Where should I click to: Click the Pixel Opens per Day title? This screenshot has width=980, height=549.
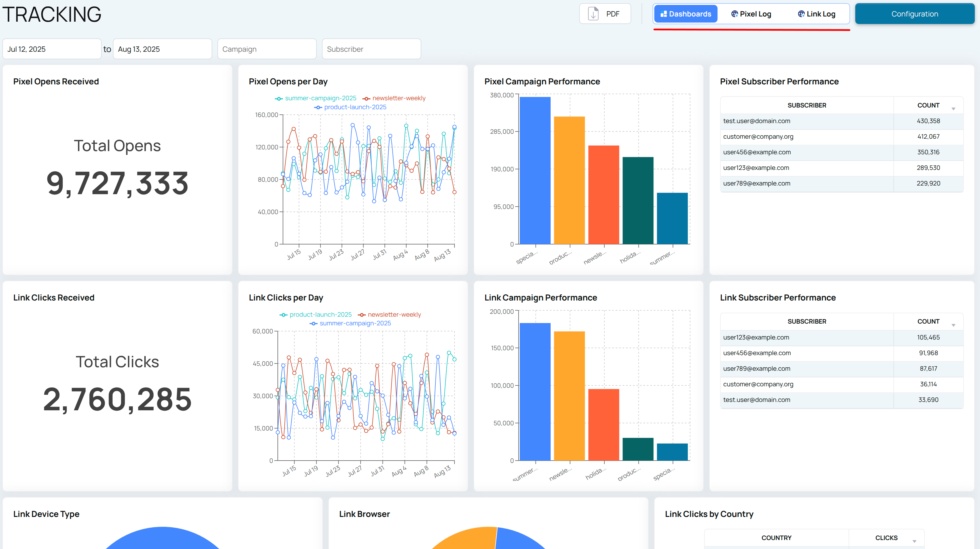pos(288,81)
